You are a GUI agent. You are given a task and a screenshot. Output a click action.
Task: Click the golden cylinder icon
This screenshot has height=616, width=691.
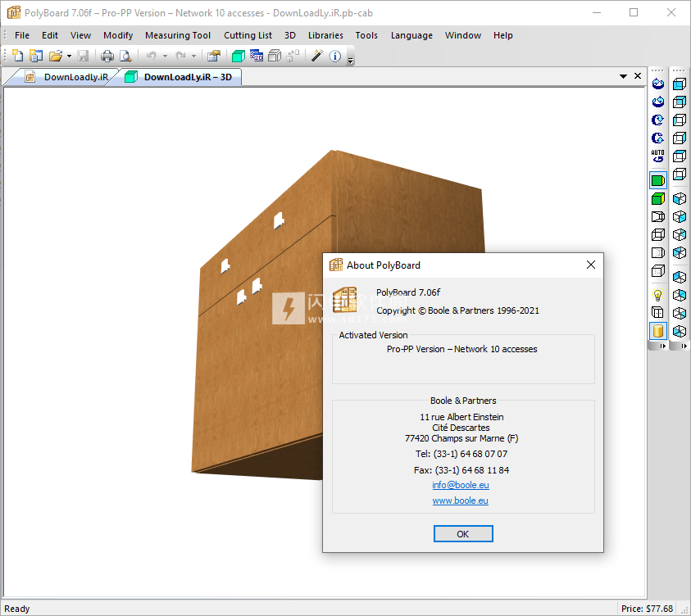pyautogui.click(x=658, y=331)
